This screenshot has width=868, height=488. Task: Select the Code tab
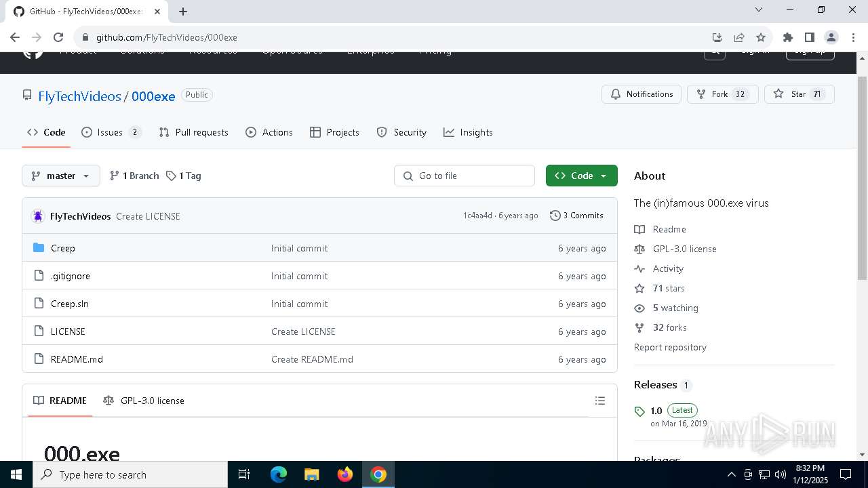(46, 132)
